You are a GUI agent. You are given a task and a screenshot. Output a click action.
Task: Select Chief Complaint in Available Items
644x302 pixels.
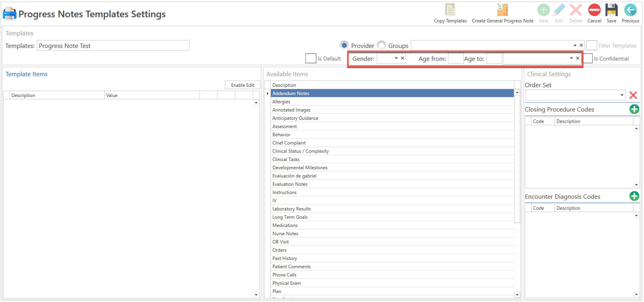[x=289, y=143]
